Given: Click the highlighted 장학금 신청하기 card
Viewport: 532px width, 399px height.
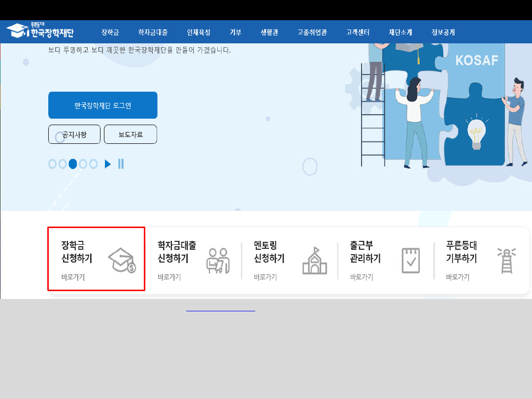Looking at the screenshot, I should click(96, 260).
